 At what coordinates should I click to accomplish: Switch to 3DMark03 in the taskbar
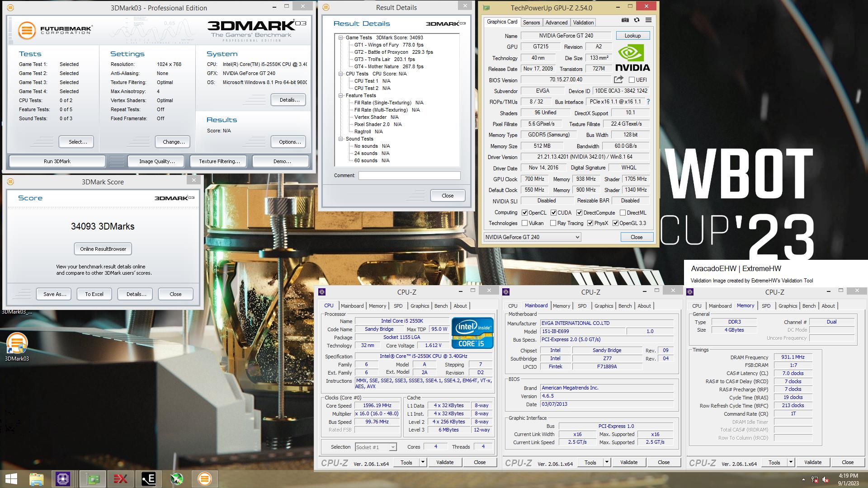tap(204, 479)
